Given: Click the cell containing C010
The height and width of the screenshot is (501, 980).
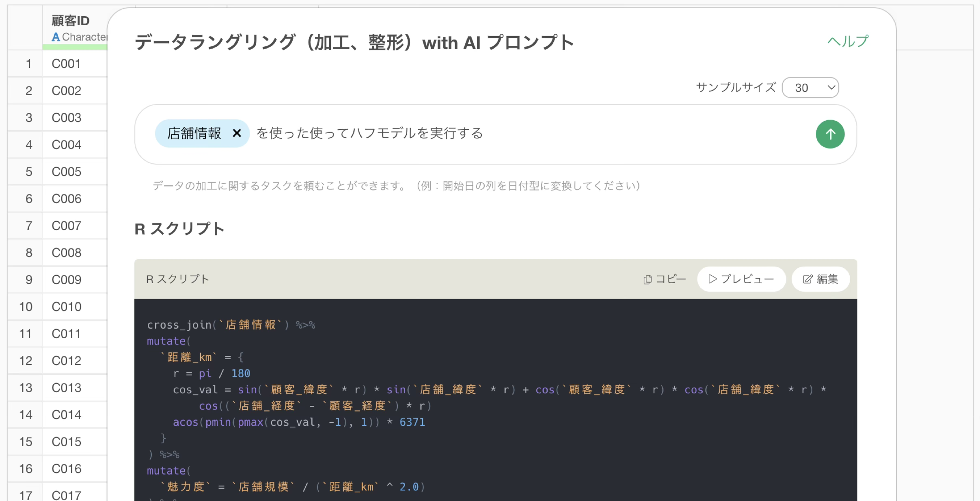Looking at the screenshot, I should (x=67, y=307).
